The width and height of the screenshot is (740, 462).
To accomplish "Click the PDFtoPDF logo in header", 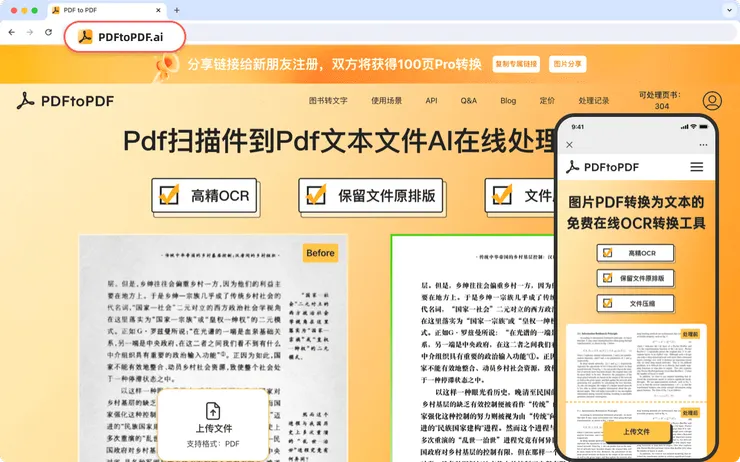I will [65, 101].
